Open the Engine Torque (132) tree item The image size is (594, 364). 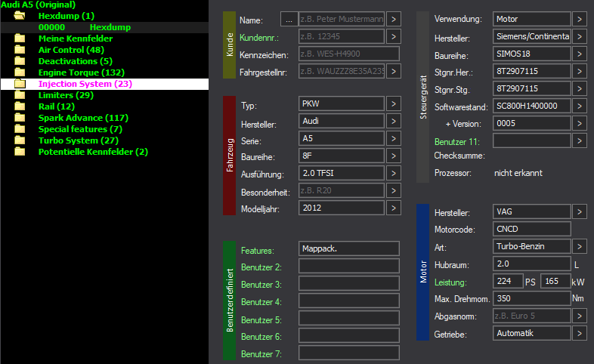[x=82, y=72]
